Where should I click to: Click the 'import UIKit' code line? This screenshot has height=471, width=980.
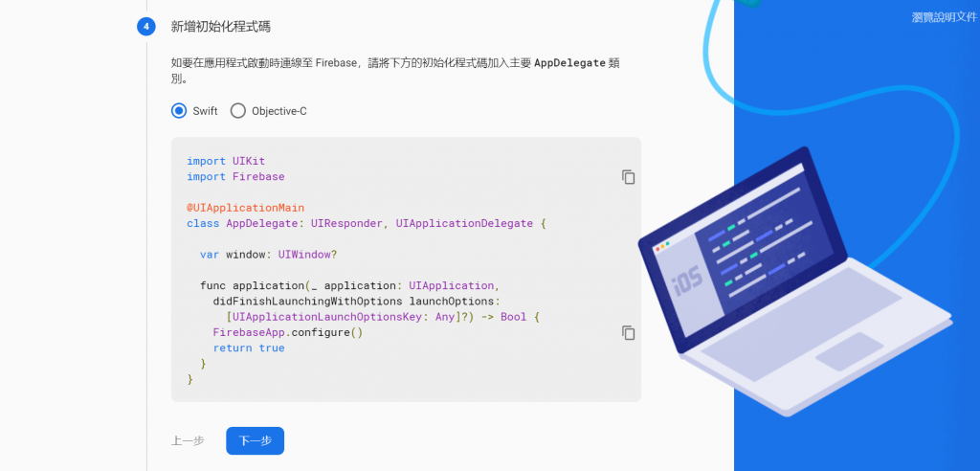[x=226, y=162]
